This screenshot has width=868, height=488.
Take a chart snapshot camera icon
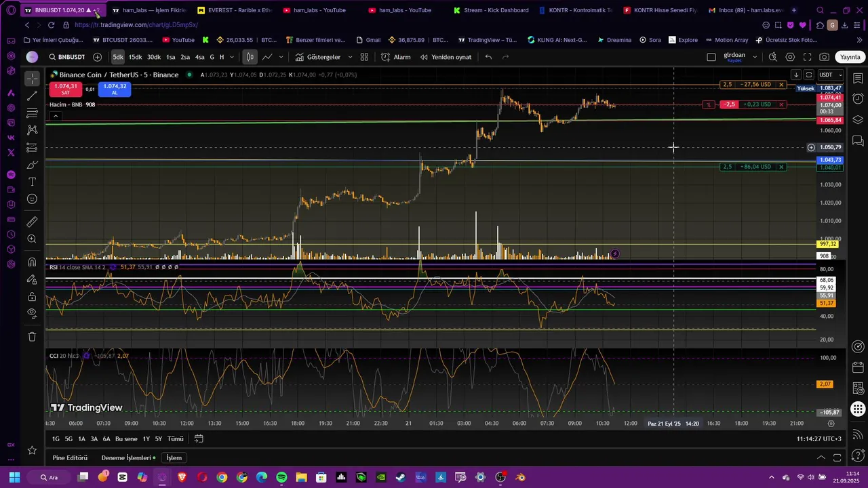tap(824, 57)
